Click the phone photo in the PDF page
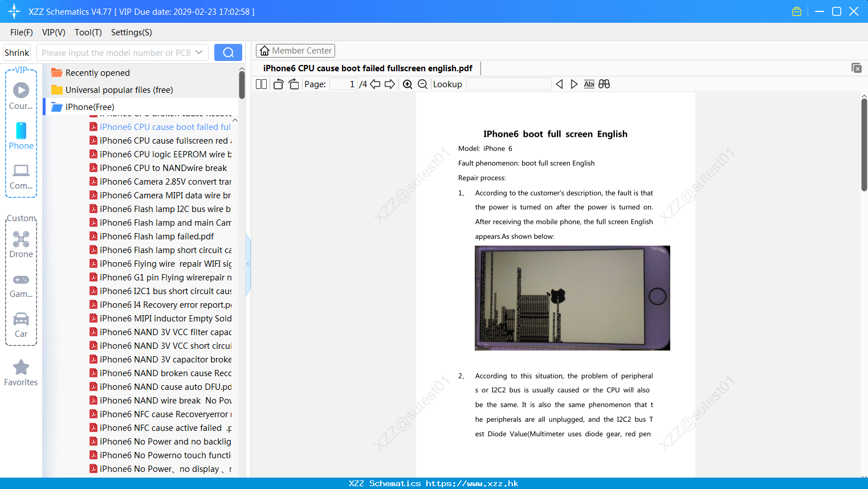The width and height of the screenshot is (868, 489). [572, 298]
